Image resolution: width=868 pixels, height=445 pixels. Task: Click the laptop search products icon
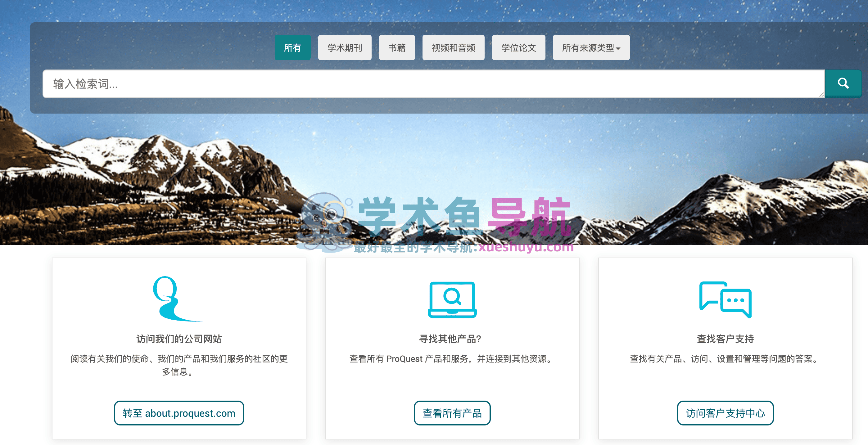(452, 299)
